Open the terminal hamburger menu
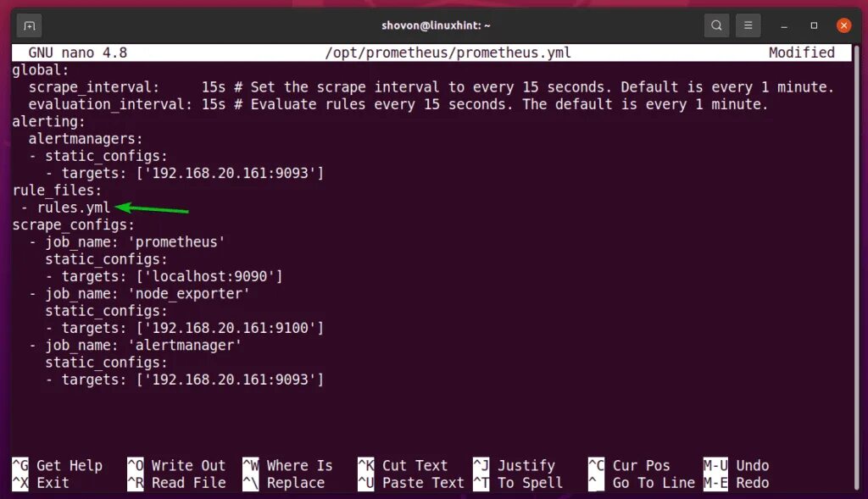This screenshot has height=499, width=868. point(748,25)
